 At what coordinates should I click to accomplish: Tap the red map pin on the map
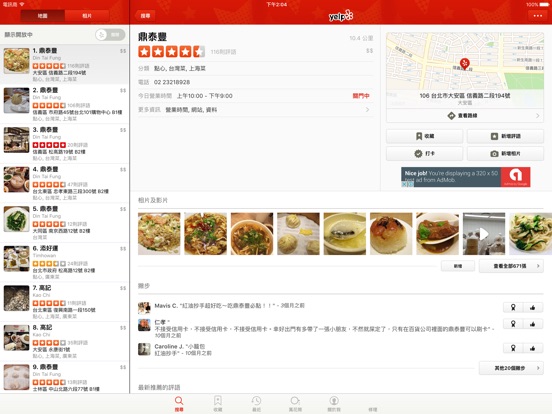point(465,64)
